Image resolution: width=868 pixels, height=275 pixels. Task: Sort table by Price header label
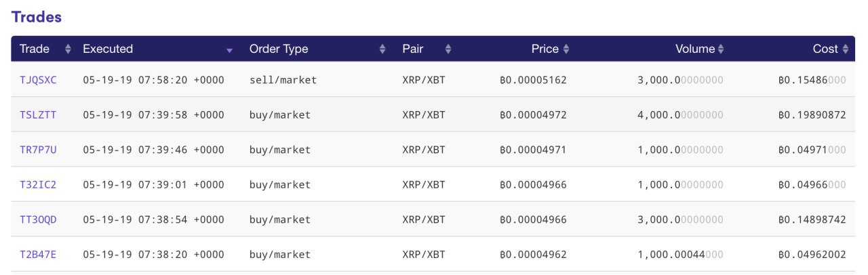545,49
